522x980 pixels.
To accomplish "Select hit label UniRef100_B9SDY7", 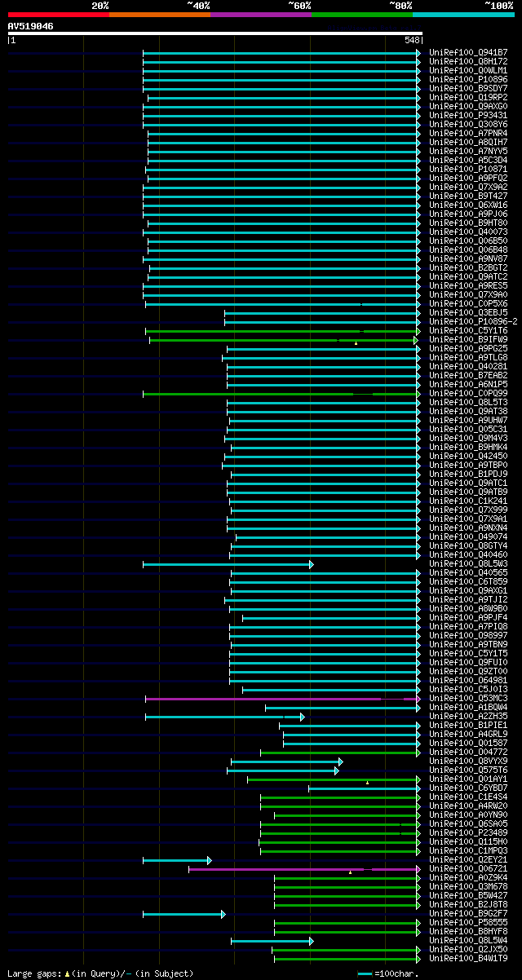I will (x=468, y=88).
